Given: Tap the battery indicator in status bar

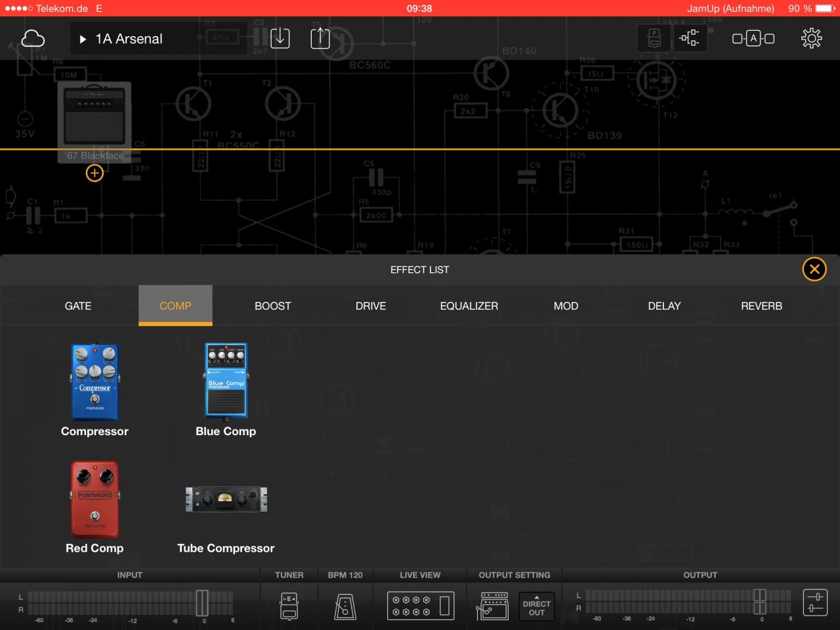Looking at the screenshot, I should (x=826, y=9).
